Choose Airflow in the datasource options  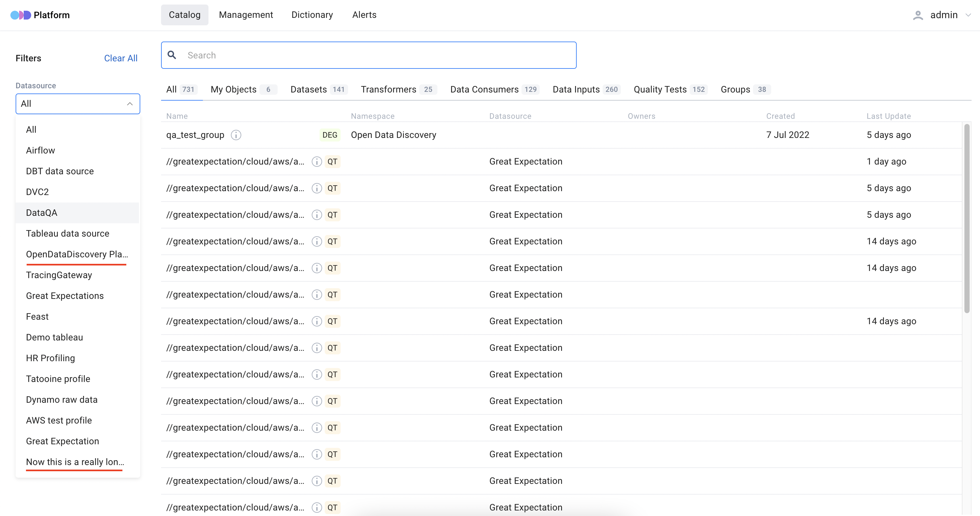[40, 150]
